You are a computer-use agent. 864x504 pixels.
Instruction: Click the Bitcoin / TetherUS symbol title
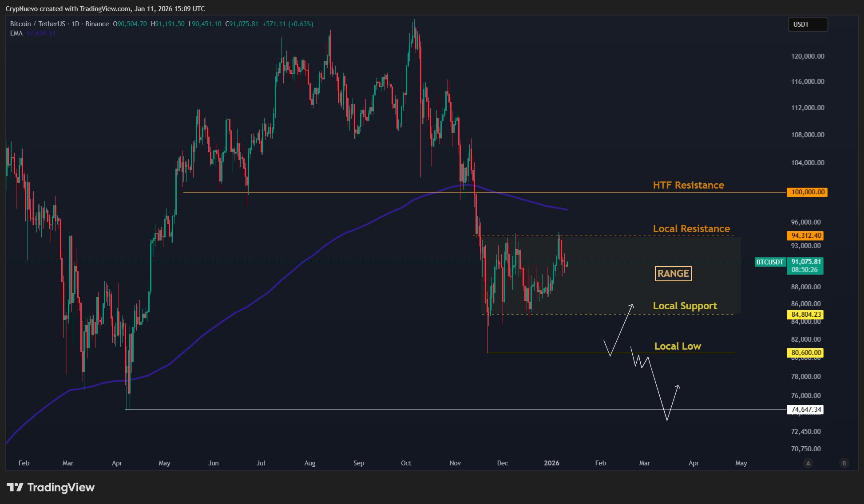tap(37, 24)
